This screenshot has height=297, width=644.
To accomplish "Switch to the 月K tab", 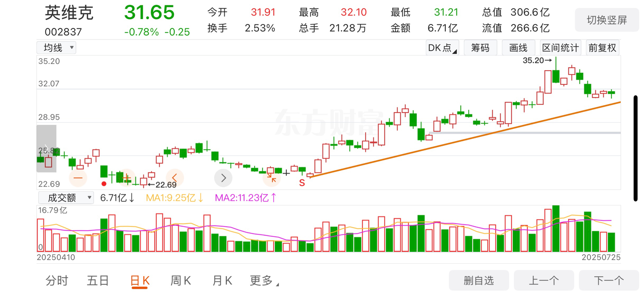I will [x=222, y=281].
